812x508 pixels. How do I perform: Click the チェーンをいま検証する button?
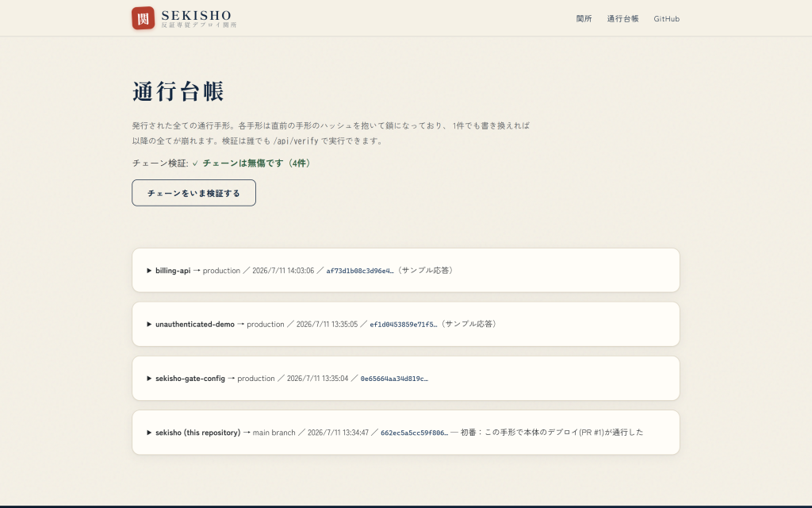click(193, 193)
